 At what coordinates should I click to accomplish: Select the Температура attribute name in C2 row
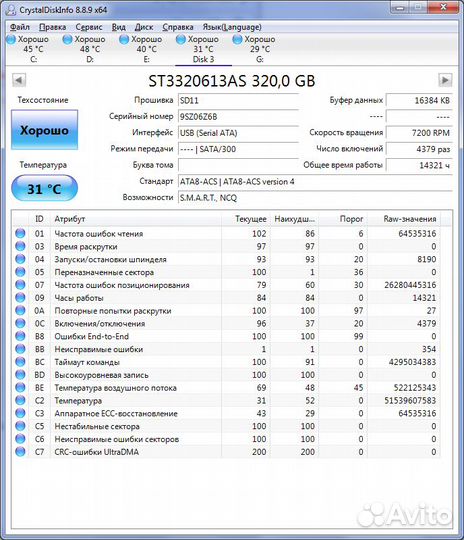78,401
